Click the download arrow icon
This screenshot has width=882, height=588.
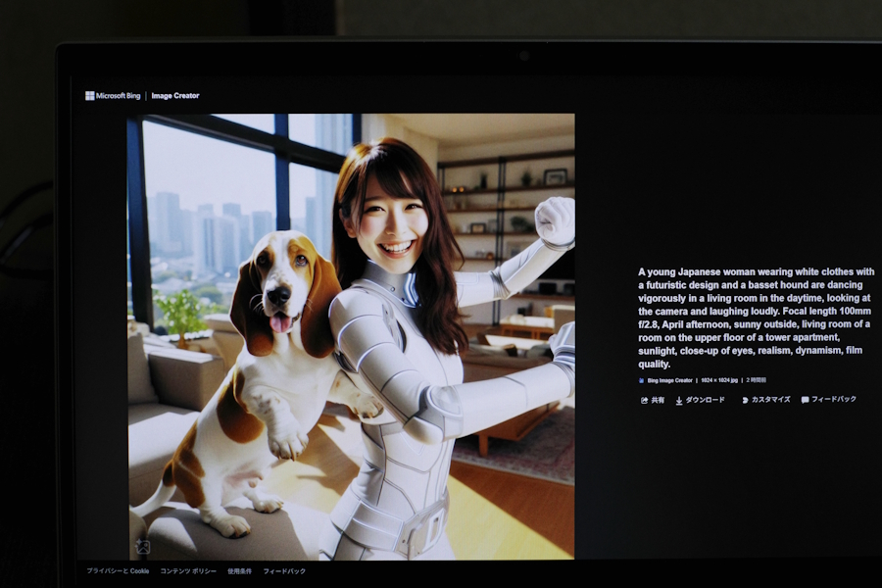(679, 401)
